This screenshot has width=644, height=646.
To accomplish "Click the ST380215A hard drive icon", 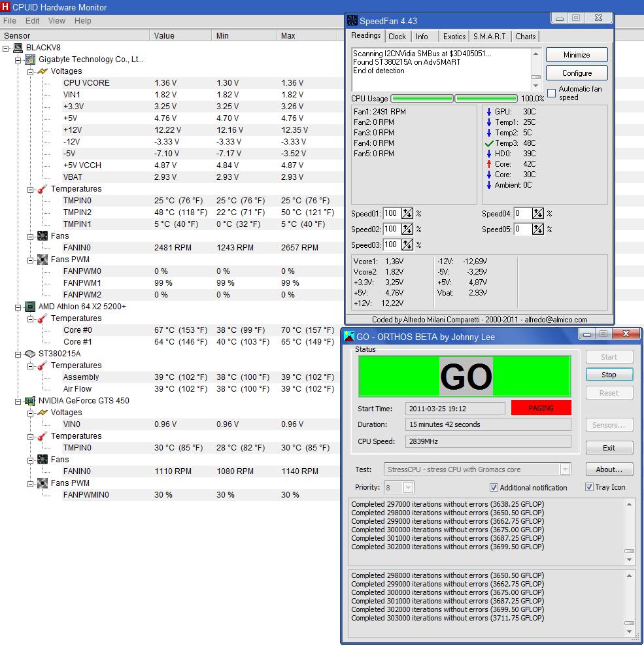I will (30, 354).
